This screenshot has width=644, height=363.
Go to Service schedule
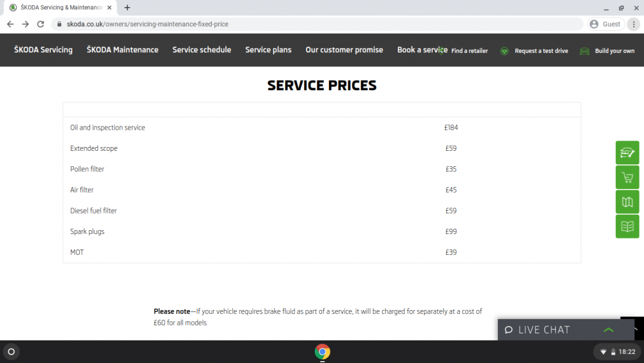click(202, 50)
